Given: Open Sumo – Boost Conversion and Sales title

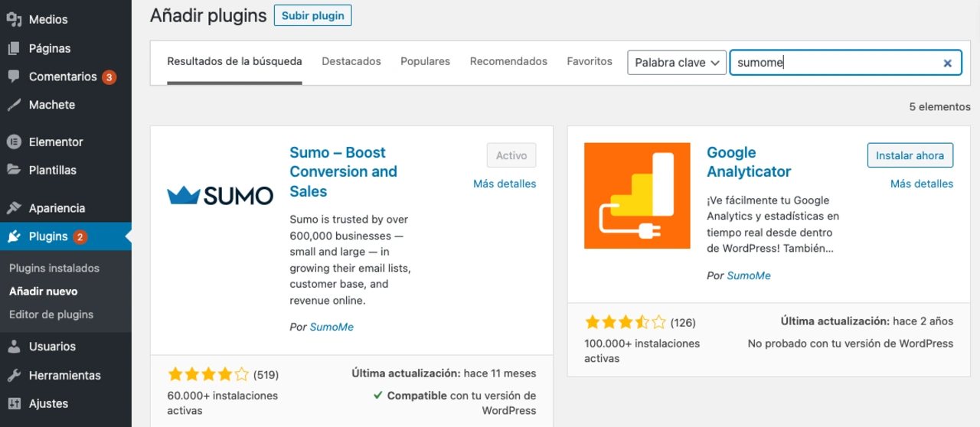Looking at the screenshot, I should (343, 172).
